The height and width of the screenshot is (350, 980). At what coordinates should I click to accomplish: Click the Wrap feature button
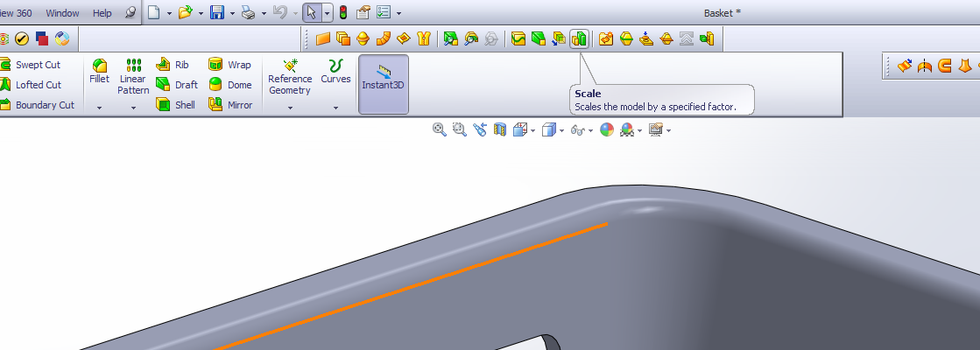pos(229,65)
